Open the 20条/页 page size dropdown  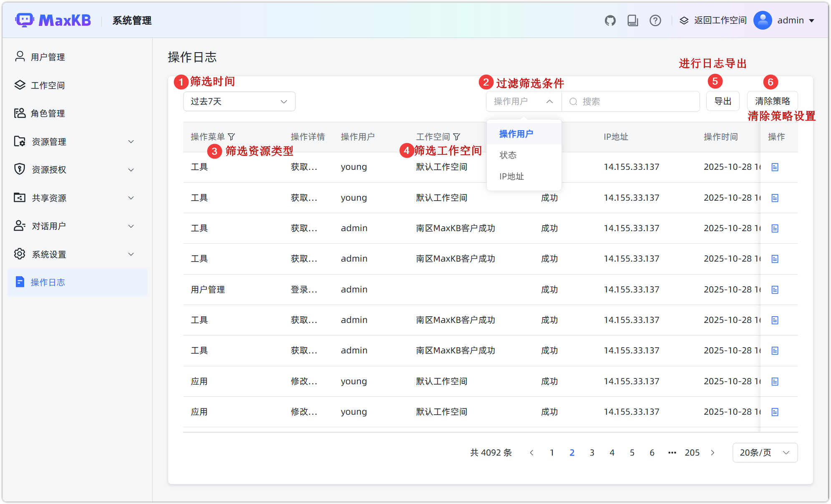[x=764, y=453]
